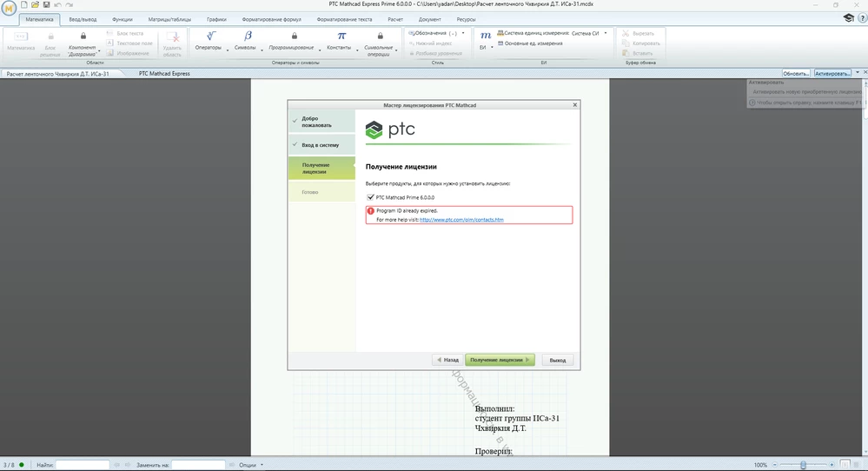Open the Опции find options dropdown
This screenshot has height=471, width=868.
point(251,465)
